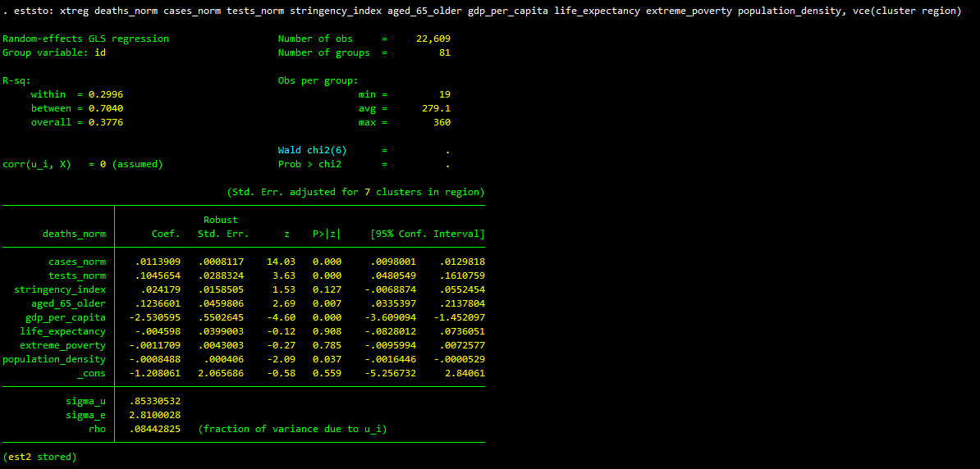Click the life_expectancy p-value 0.908
Viewport: 980px width, 469px height.
pos(327,331)
